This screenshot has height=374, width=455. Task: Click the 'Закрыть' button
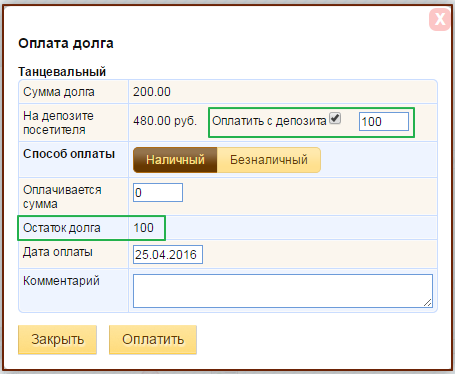tap(57, 340)
